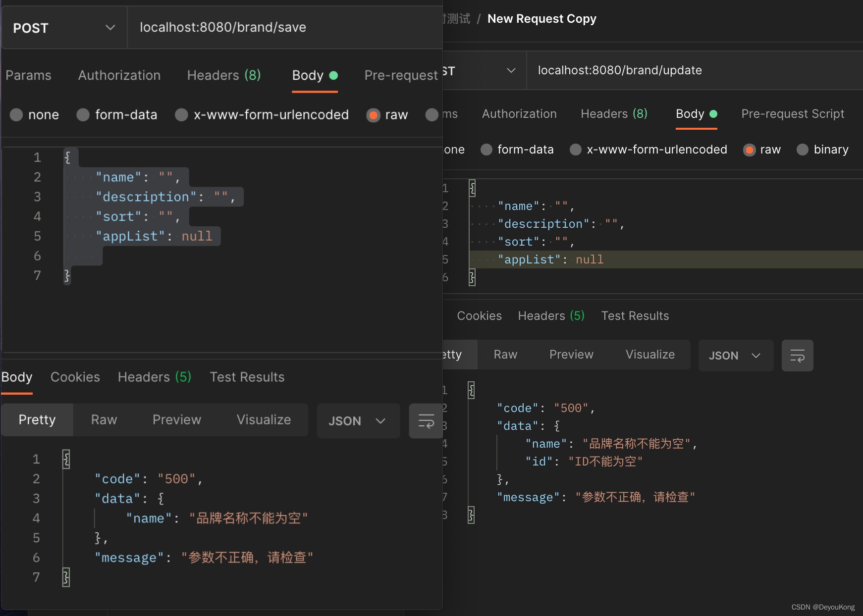
Task: Select Visualize view in update response
Action: click(650, 355)
